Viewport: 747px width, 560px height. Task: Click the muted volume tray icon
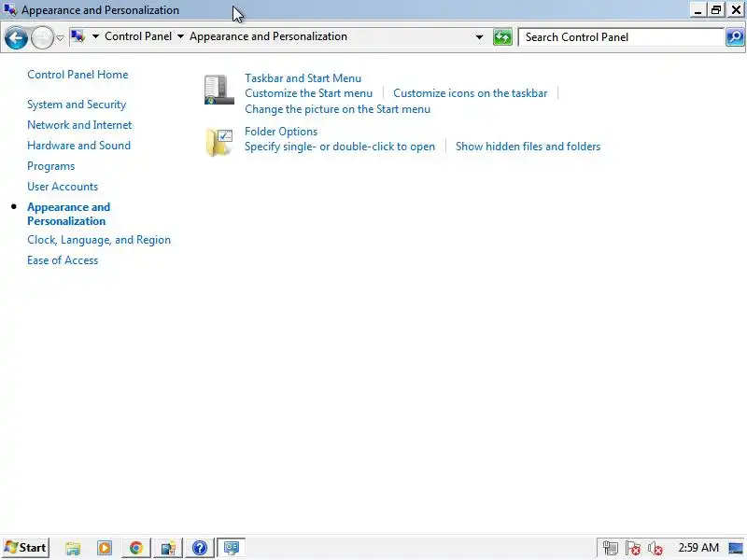[x=655, y=548]
